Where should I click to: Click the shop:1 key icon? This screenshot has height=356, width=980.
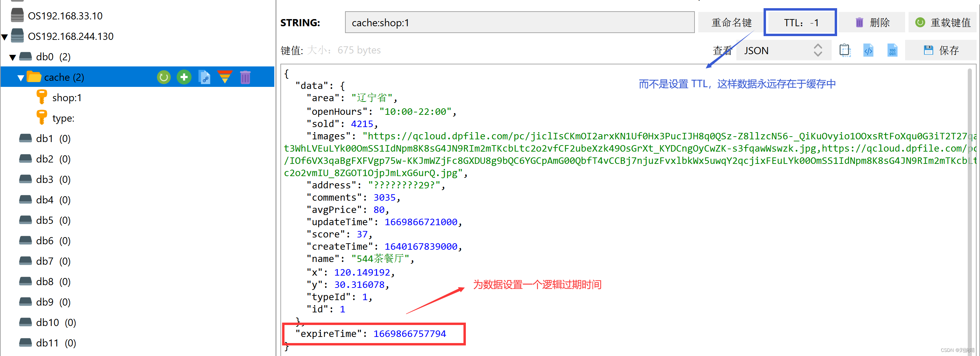coord(42,97)
